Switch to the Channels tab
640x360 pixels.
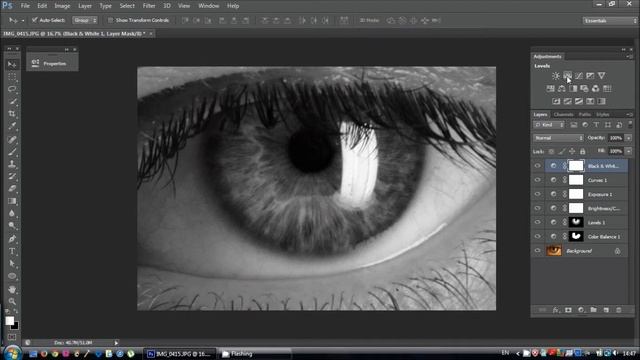point(564,115)
